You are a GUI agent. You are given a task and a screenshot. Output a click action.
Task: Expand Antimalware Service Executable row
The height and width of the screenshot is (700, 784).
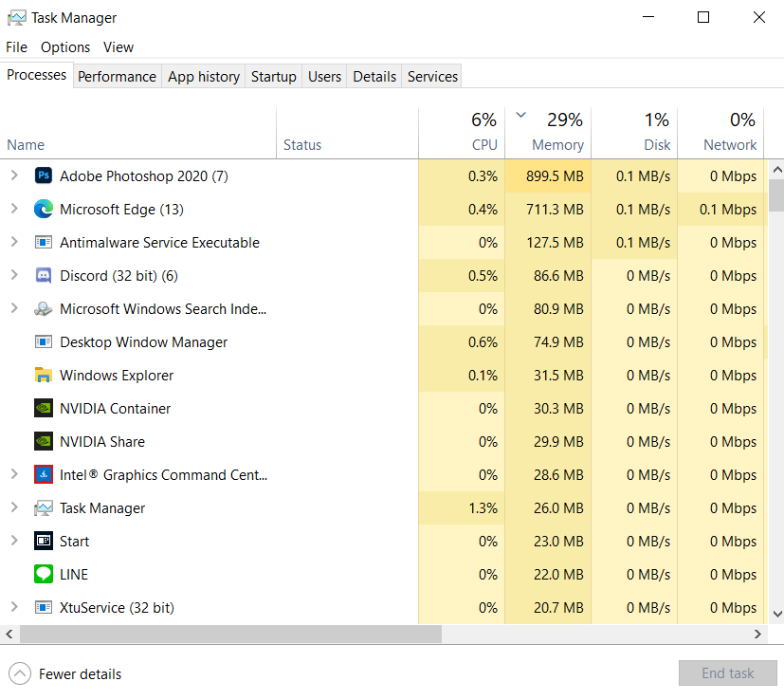(x=14, y=242)
